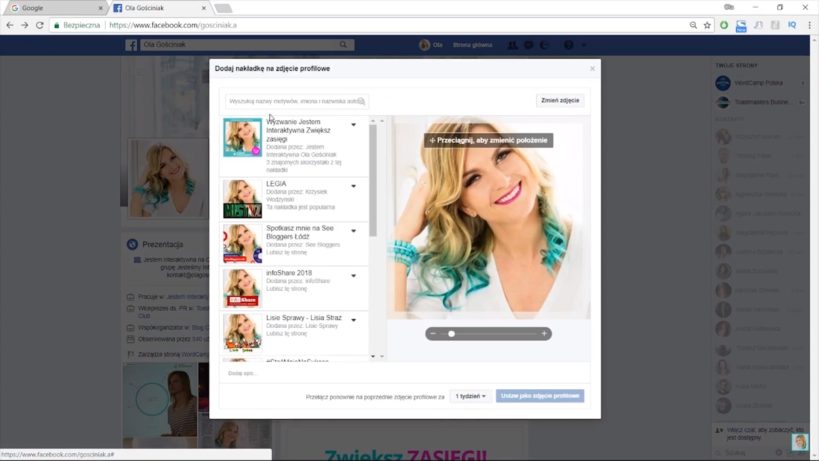Close the Google tab
This screenshot has width=819, height=461.
pyautogui.click(x=100, y=8)
